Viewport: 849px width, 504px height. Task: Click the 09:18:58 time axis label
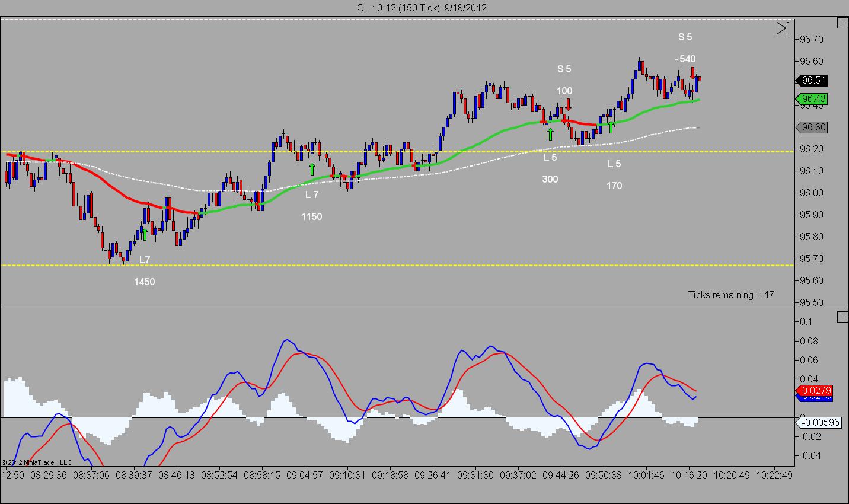click(x=390, y=475)
